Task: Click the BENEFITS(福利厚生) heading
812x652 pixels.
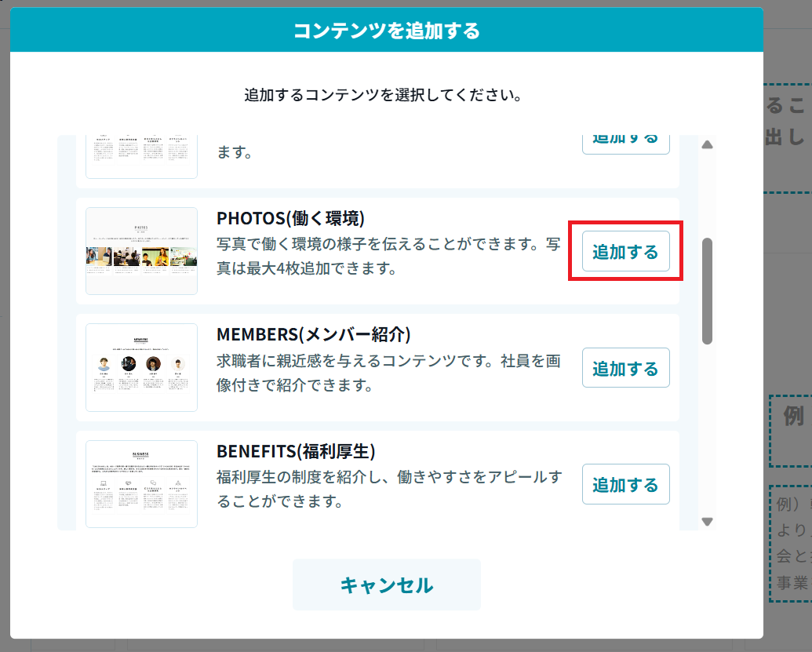Action: tap(296, 451)
